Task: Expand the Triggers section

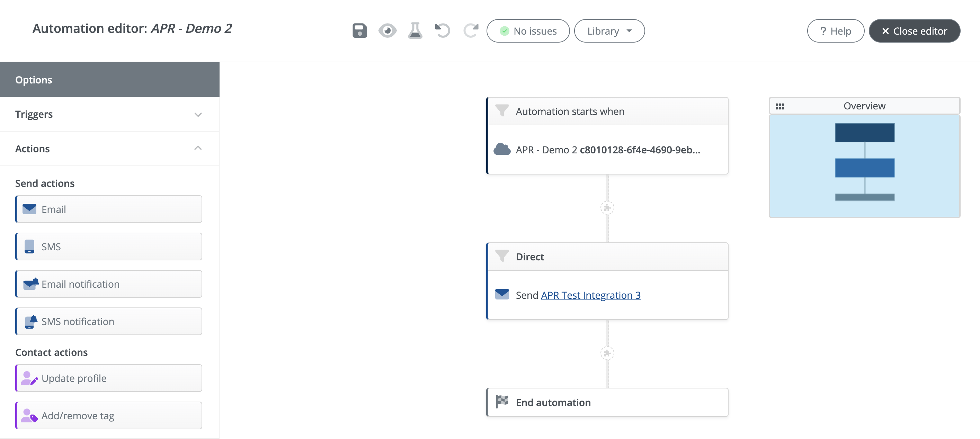Action: 109,114
